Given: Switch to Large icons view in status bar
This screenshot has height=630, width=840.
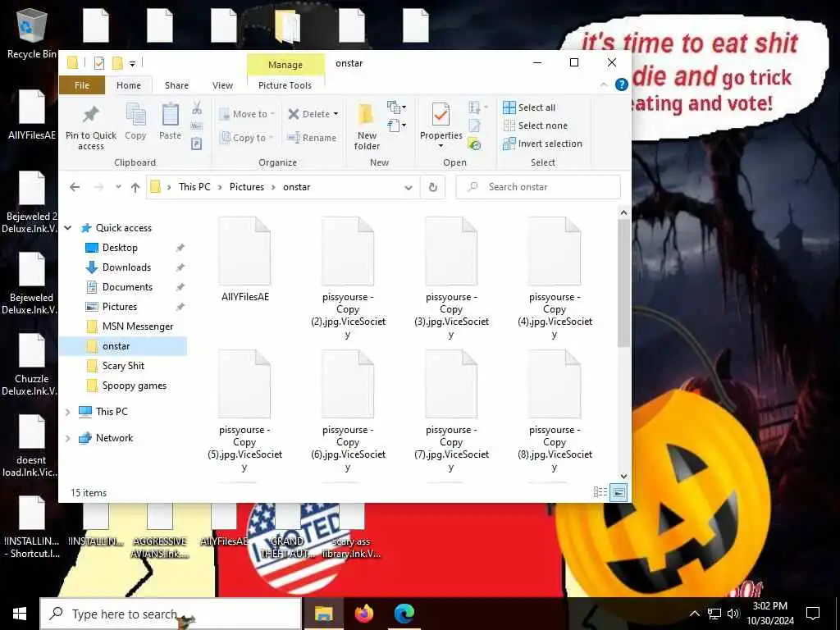Looking at the screenshot, I should pos(619,492).
